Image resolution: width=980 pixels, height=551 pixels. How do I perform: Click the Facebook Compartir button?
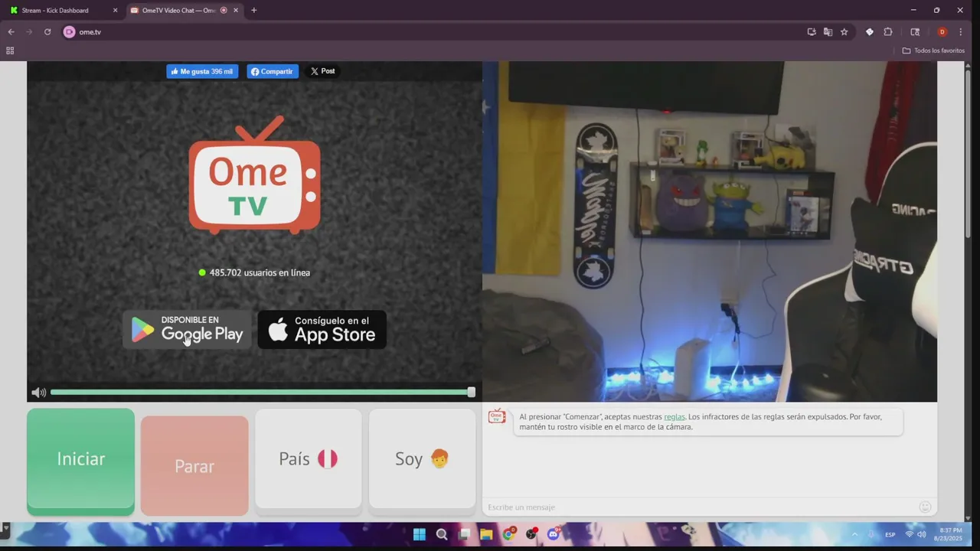[x=273, y=71]
